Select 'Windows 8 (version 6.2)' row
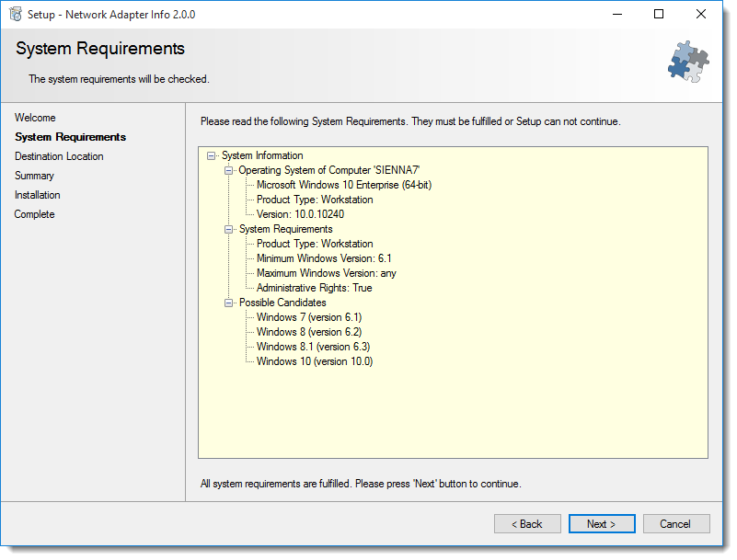This screenshot has height=560, width=737. [309, 332]
